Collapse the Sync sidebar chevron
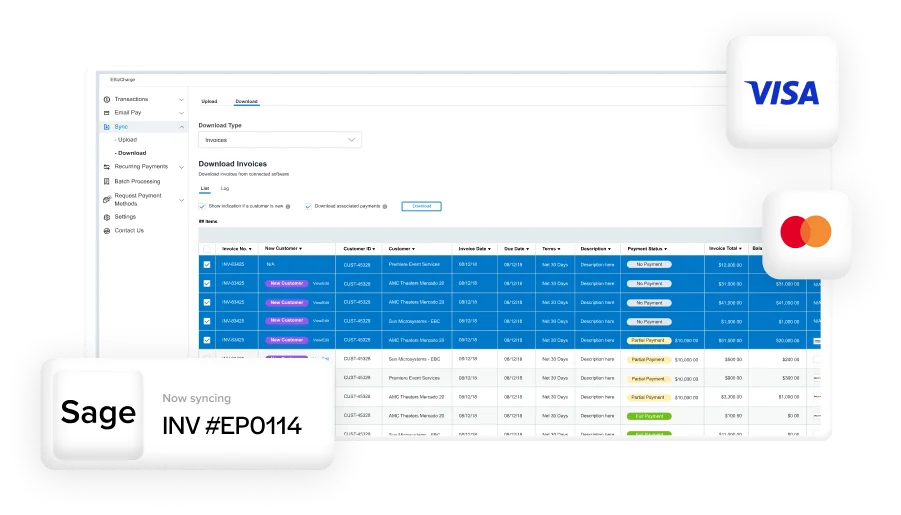The height and width of the screenshot is (515, 901). pyautogui.click(x=181, y=127)
